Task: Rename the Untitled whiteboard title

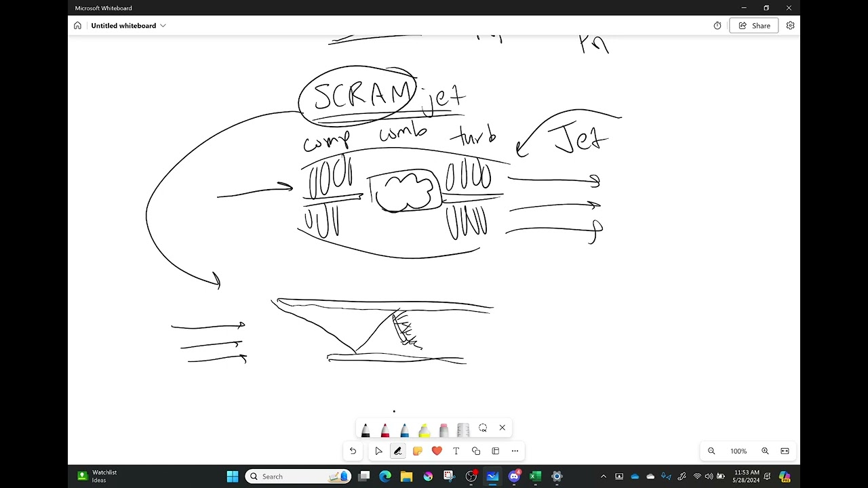Action: pyautogui.click(x=123, y=26)
